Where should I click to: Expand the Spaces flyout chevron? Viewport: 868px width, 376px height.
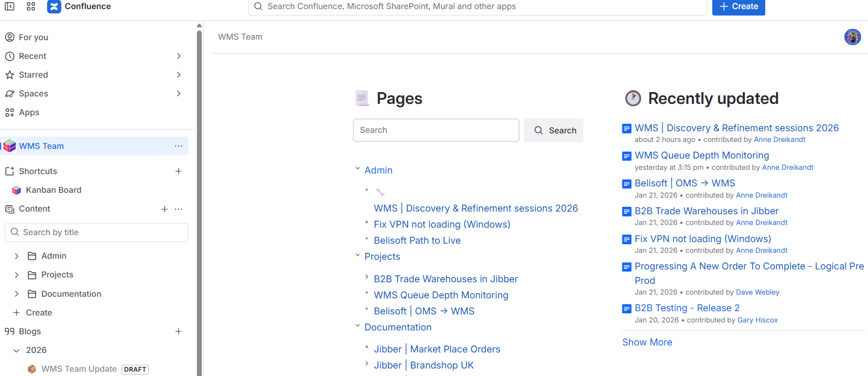(x=179, y=93)
